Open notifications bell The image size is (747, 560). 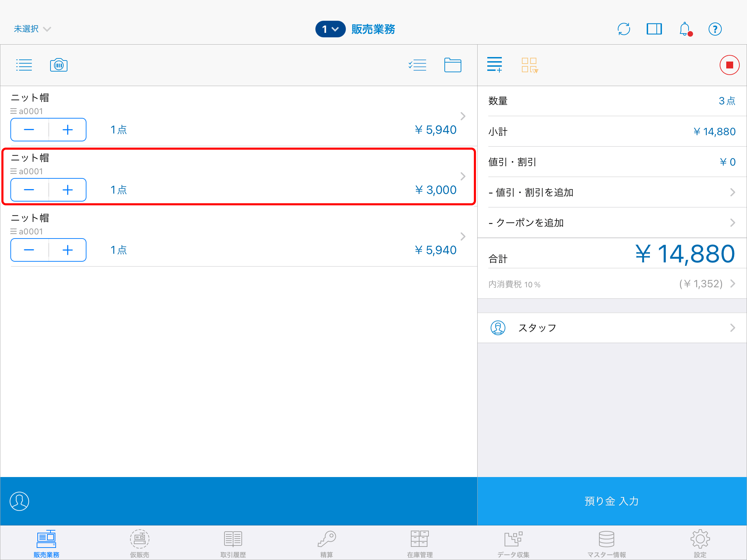685,29
